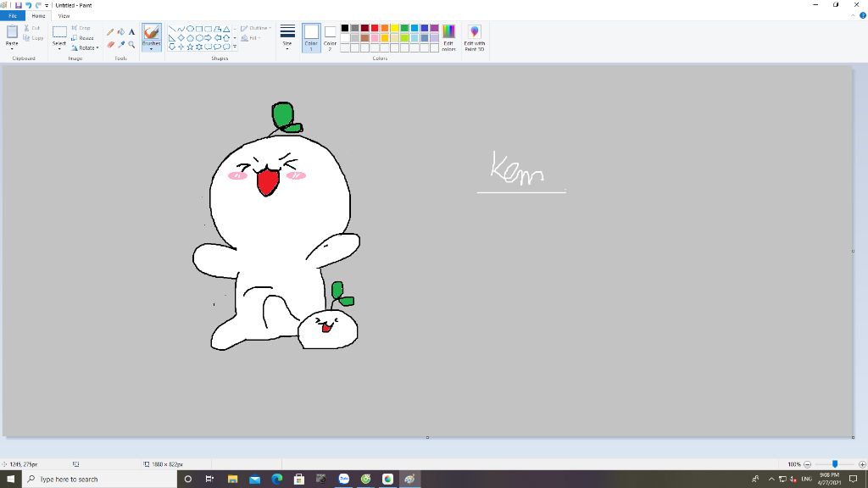Open File Explorer from the taskbar
This screenshot has height=488, width=868.
click(232, 480)
